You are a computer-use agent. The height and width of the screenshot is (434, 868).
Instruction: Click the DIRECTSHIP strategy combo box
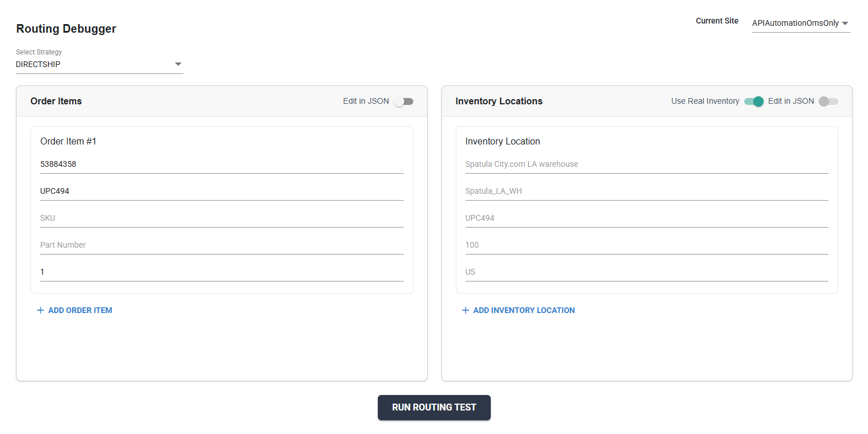(92, 64)
